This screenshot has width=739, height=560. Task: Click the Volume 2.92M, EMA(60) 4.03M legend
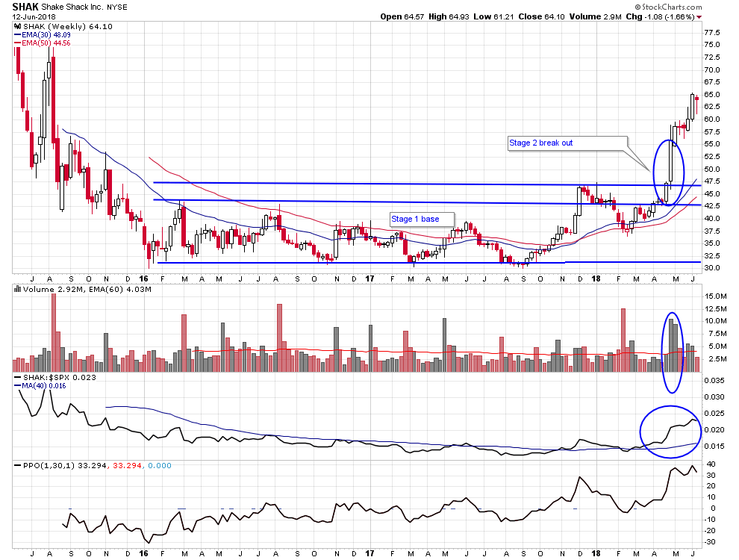click(x=87, y=289)
